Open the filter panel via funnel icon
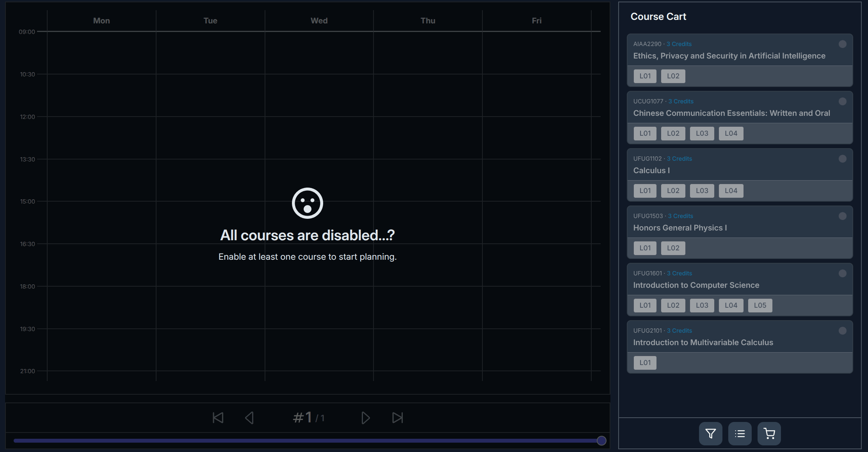This screenshot has height=452, width=868. (710, 434)
